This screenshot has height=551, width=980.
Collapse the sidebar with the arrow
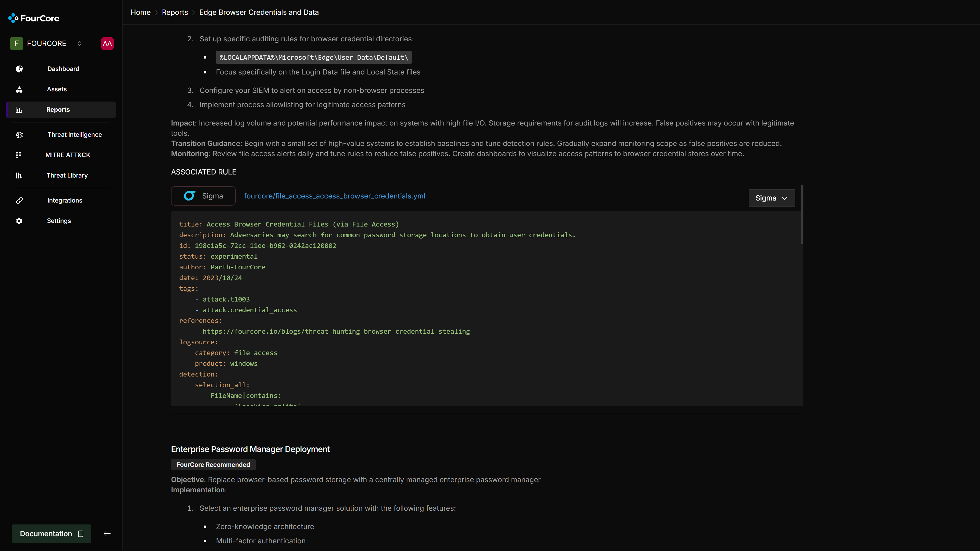(107, 533)
